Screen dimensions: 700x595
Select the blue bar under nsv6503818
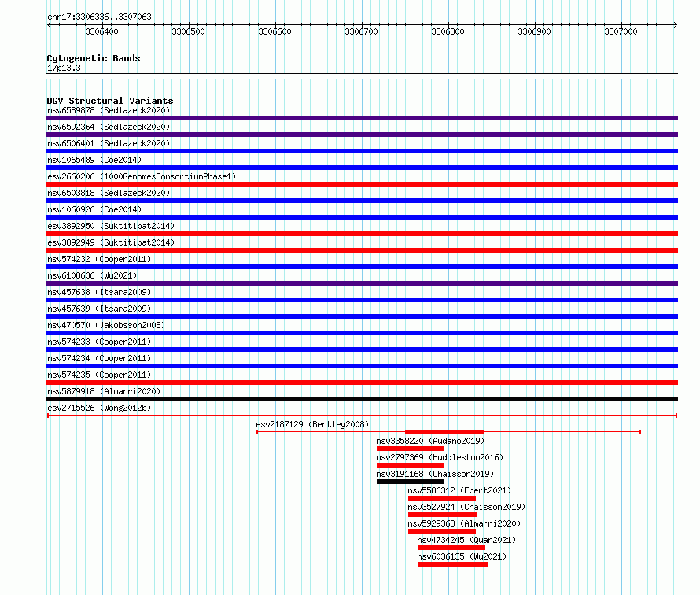(362, 201)
